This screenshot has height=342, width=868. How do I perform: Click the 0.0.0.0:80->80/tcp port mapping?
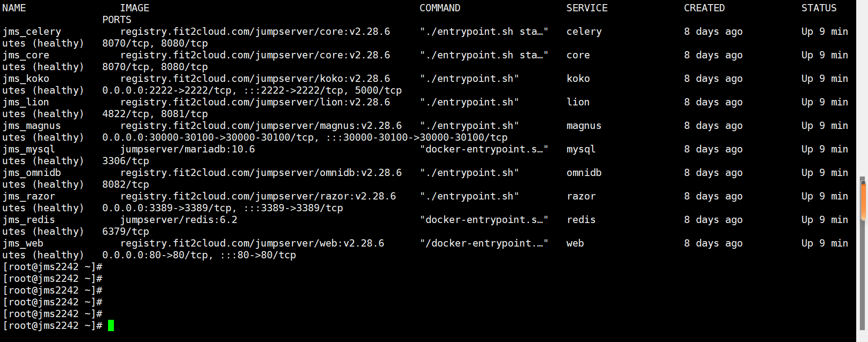click(155, 255)
